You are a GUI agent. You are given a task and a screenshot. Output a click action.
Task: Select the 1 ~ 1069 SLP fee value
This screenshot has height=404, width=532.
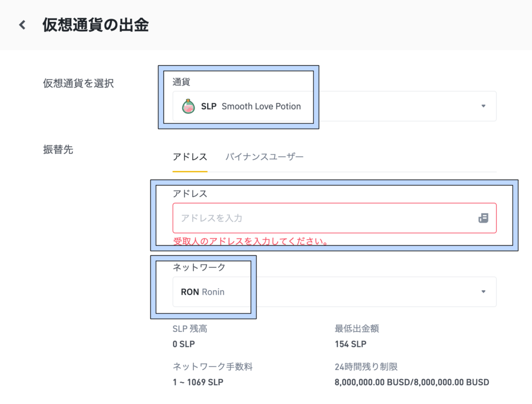tap(198, 382)
